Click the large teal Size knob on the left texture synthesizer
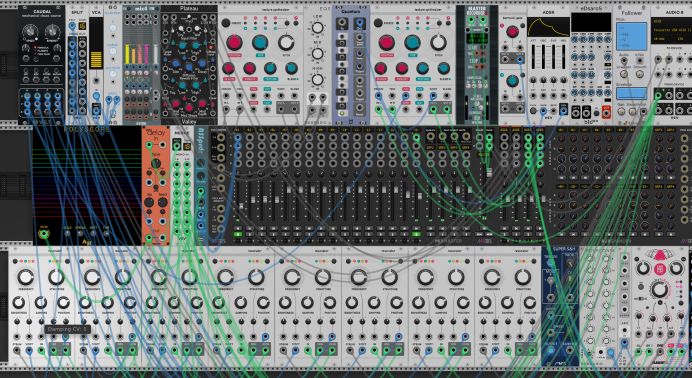The height and width of the screenshot is (378, 692). pyautogui.click(x=260, y=43)
